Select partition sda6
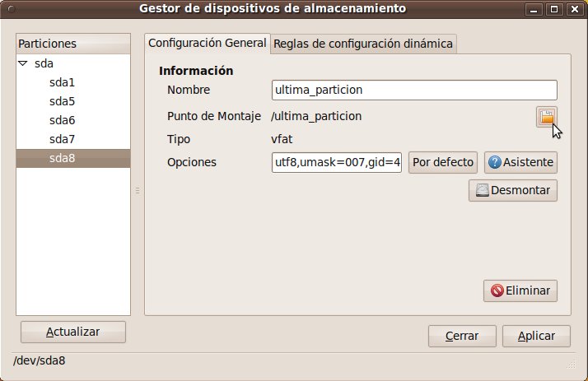This screenshot has height=381, width=588. [x=63, y=120]
